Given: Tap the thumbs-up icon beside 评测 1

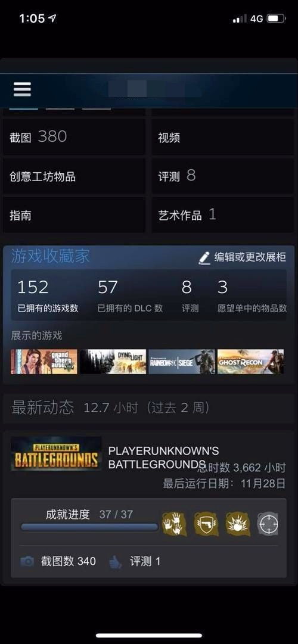Looking at the screenshot, I should coord(116,561).
